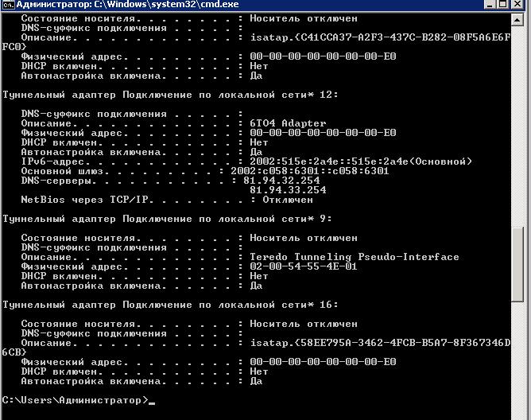Click the text '6TO4 Adapter'
The width and height of the screenshot is (531, 420).
tap(288, 123)
